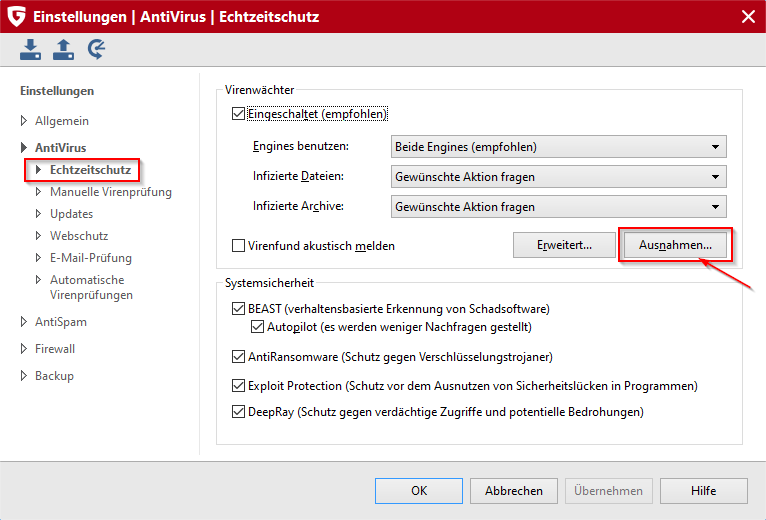The image size is (766, 520).
Task: Click the Übernehmen button
Action: (x=609, y=491)
